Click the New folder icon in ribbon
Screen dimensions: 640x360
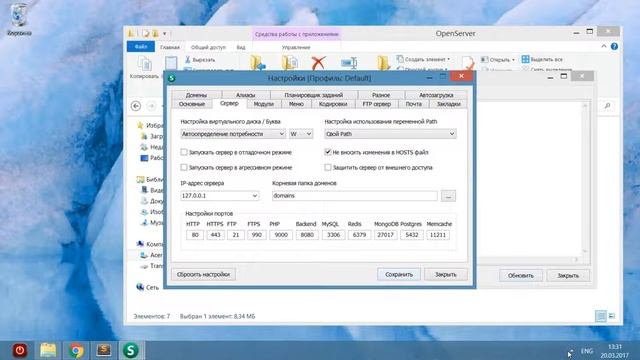pyautogui.click(x=383, y=63)
